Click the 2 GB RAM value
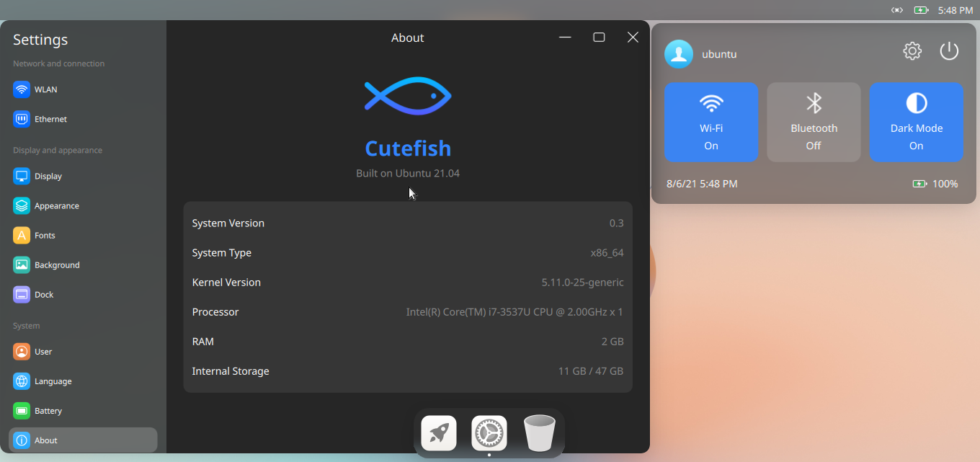Image resolution: width=980 pixels, height=462 pixels. [612, 342]
